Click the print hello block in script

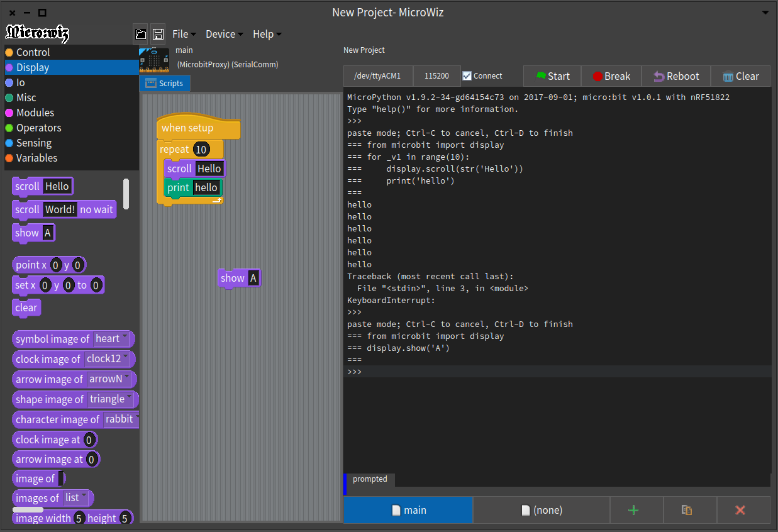pyautogui.click(x=193, y=187)
